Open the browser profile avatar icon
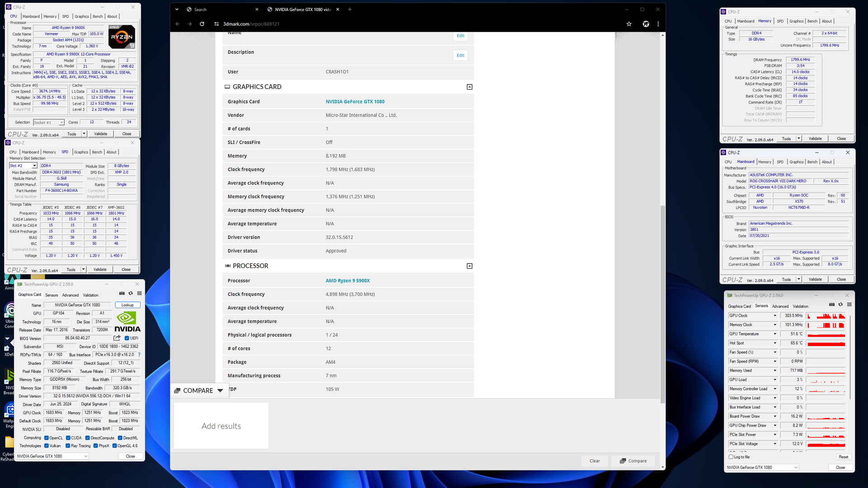 (x=646, y=24)
